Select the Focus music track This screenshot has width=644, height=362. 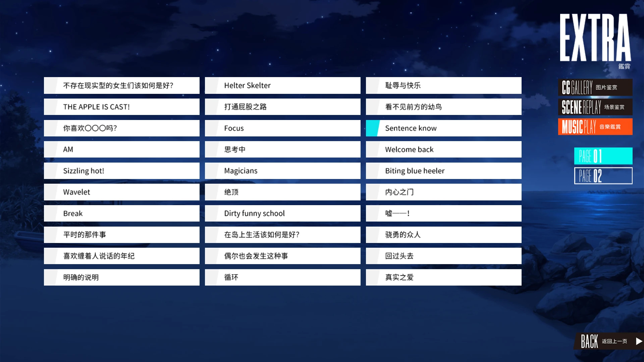[283, 128]
